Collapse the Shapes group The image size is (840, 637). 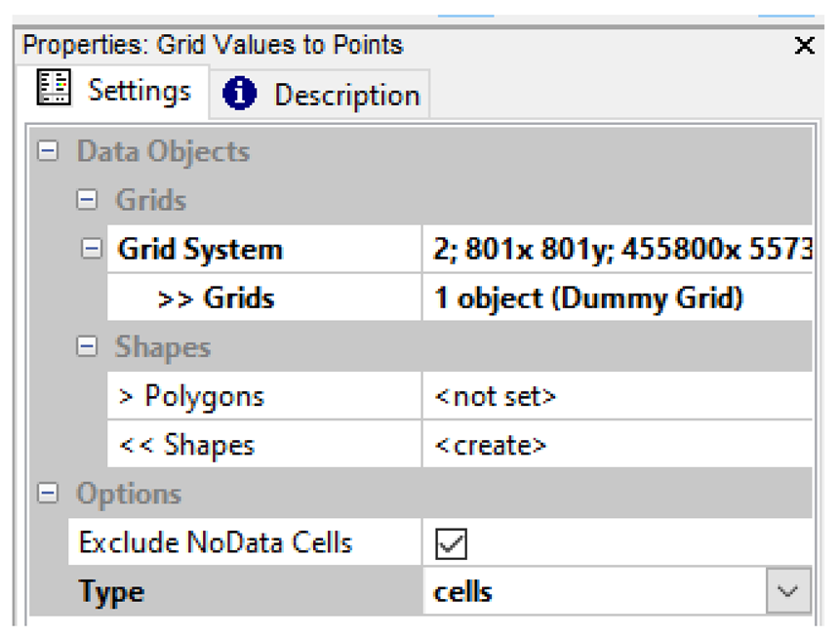pyautogui.click(x=88, y=347)
